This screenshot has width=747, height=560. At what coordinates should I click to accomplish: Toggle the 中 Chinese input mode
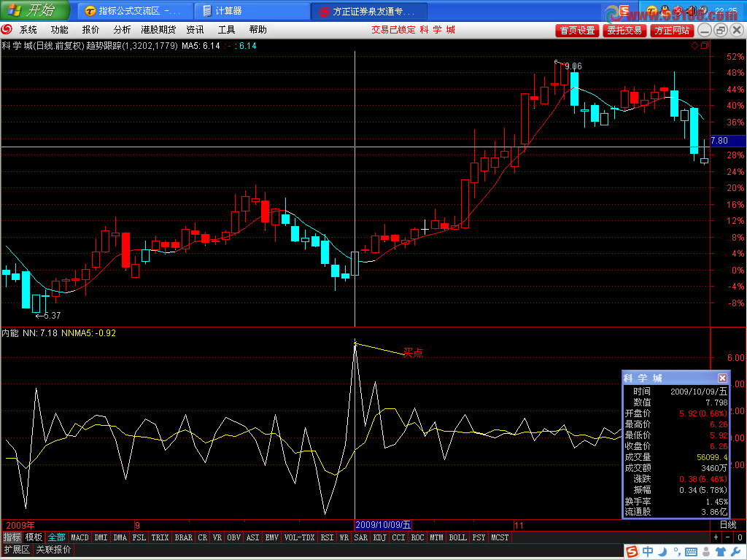pos(648,551)
